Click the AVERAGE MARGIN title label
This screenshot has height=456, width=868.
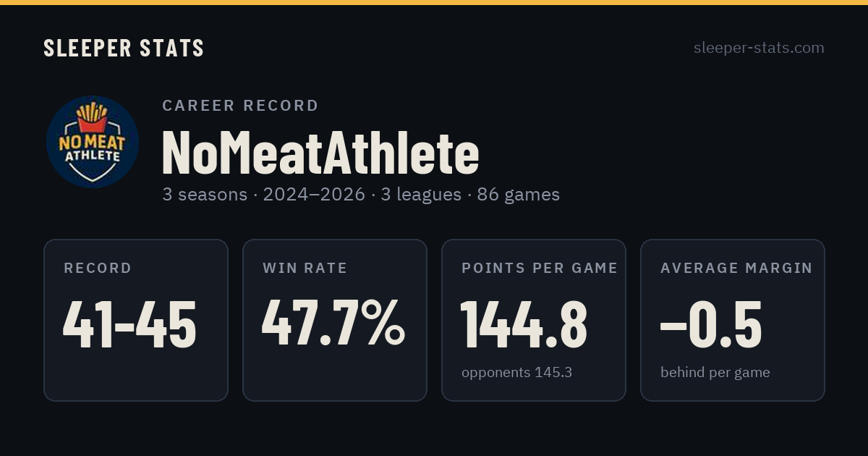click(736, 268)
